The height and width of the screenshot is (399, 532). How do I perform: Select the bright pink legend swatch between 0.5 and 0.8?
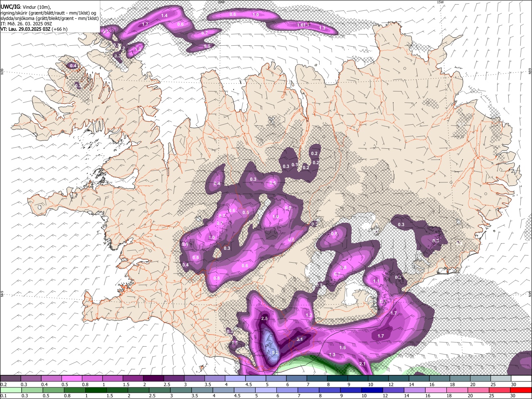coord(72,379)
